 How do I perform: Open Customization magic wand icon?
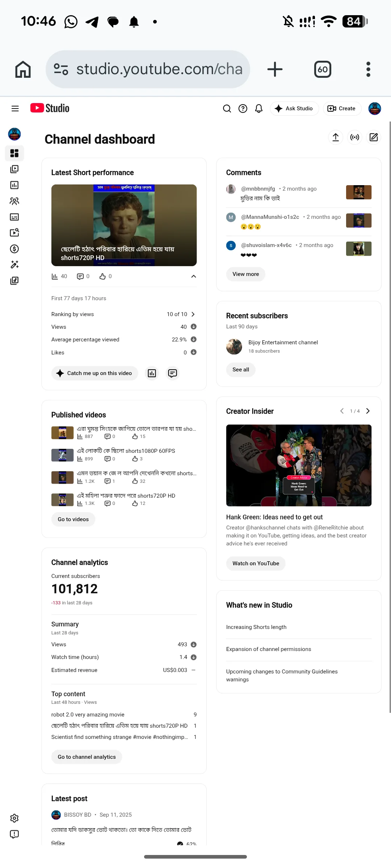14,265
